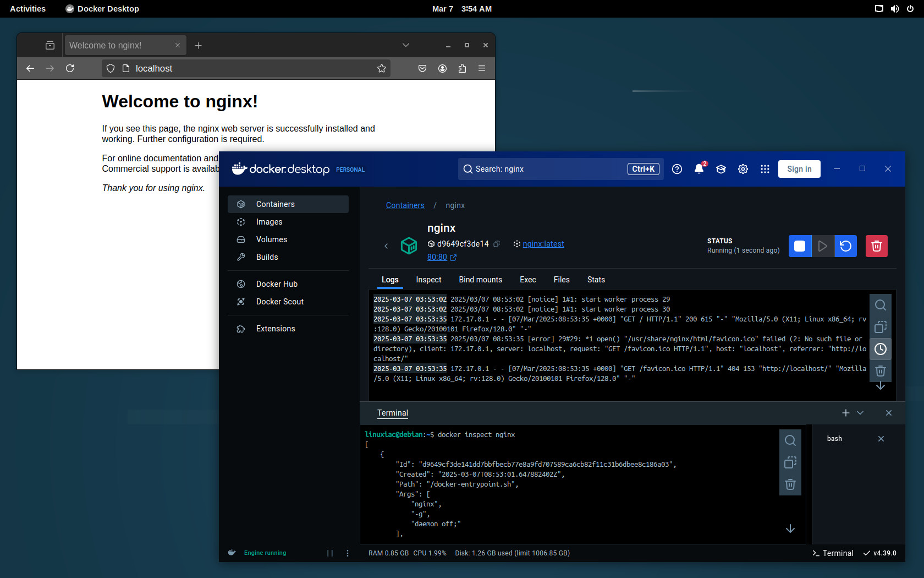This screenshot has height=578, width=924.
Task: Click the Docker Desktop search field
Action: 561,169
